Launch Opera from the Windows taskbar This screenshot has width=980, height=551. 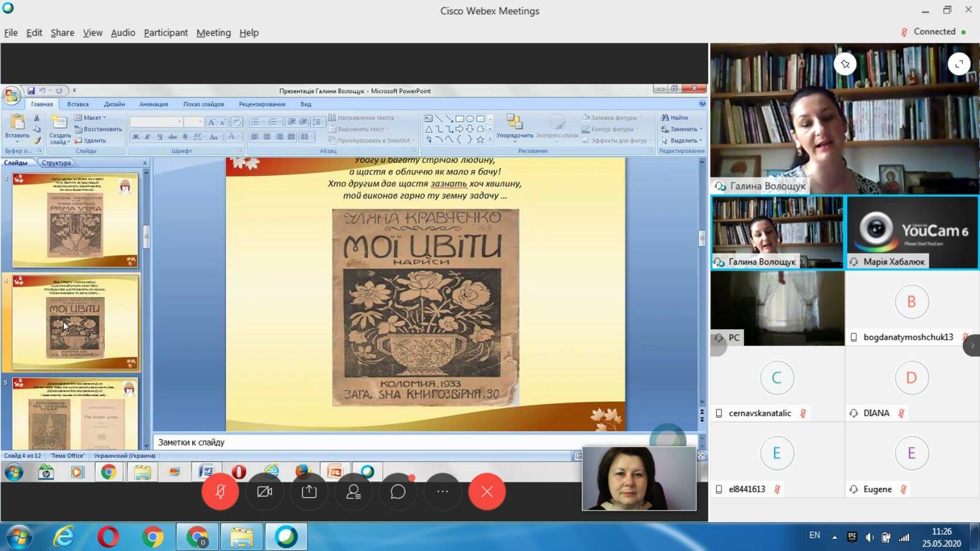pyautogui.click(x=108, y=537)
